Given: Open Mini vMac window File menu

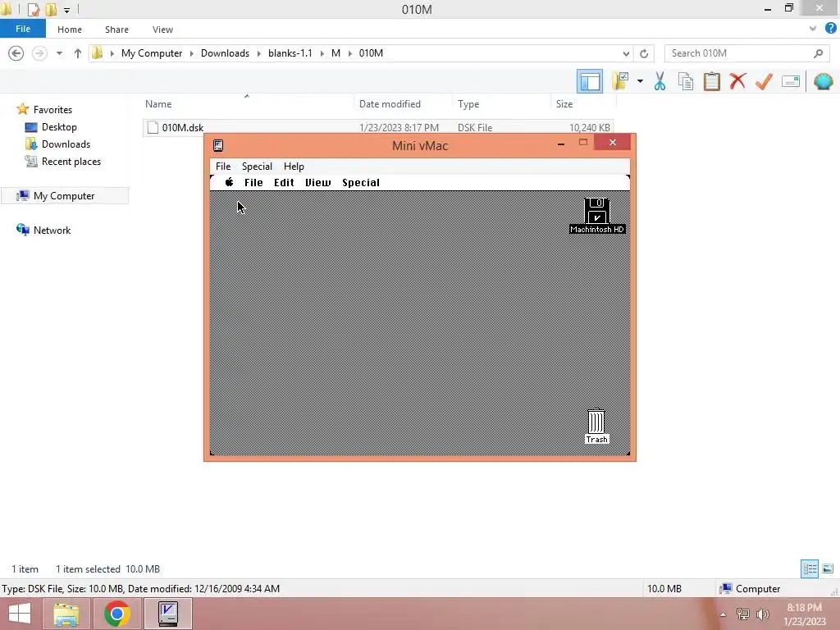Looking at the screenshot, I should [x=223, y=166].
